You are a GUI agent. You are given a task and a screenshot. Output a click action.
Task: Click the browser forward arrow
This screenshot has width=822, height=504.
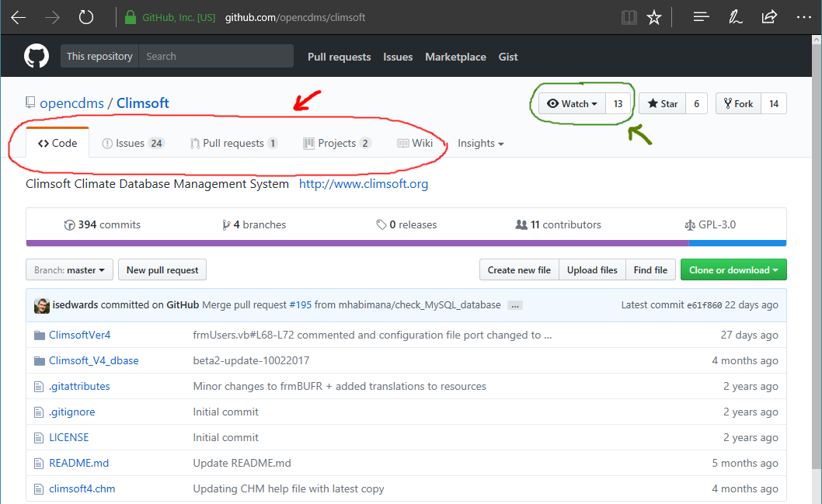pos(52,17)
